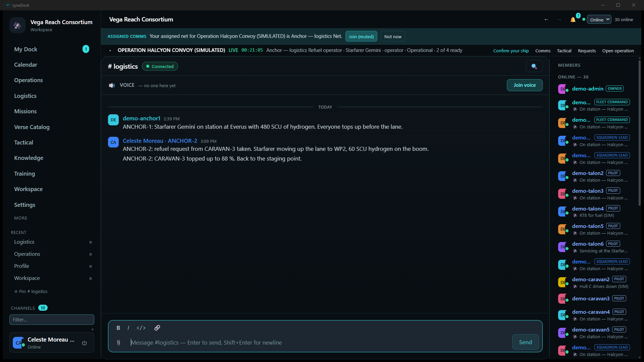Click the notification bell icon

[573, 20]
